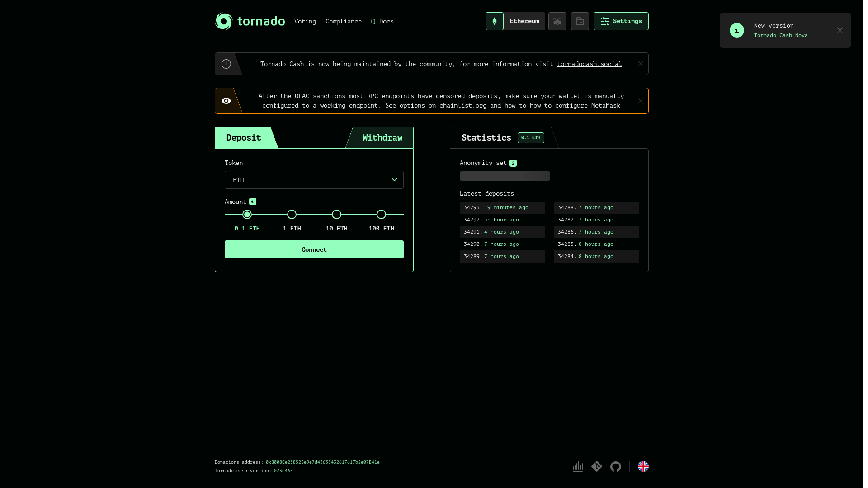Click the 0.1 ETH badge in Statistics
Viewport: 868px width, 488px height.
coord(530,137)
